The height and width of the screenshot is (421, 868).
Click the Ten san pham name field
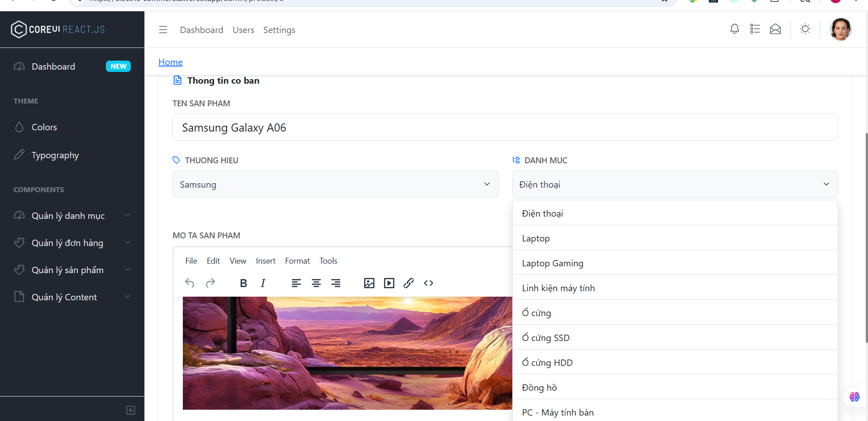click(505, 127)
